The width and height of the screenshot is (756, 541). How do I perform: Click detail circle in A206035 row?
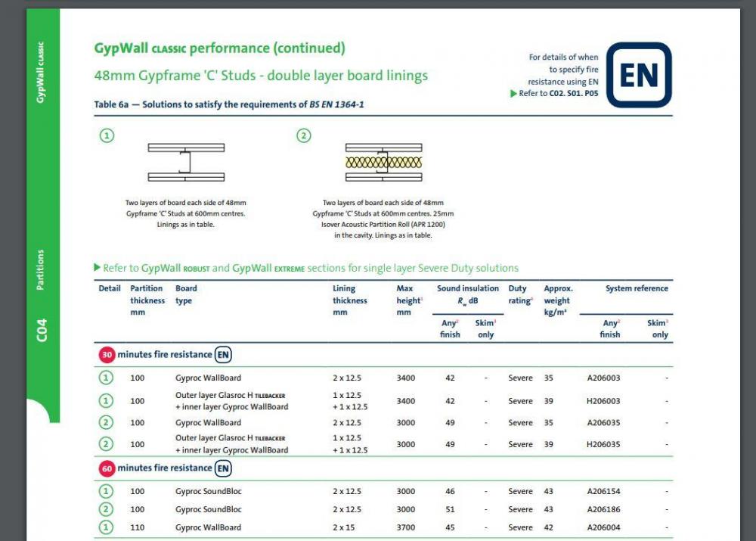(106, 422)
